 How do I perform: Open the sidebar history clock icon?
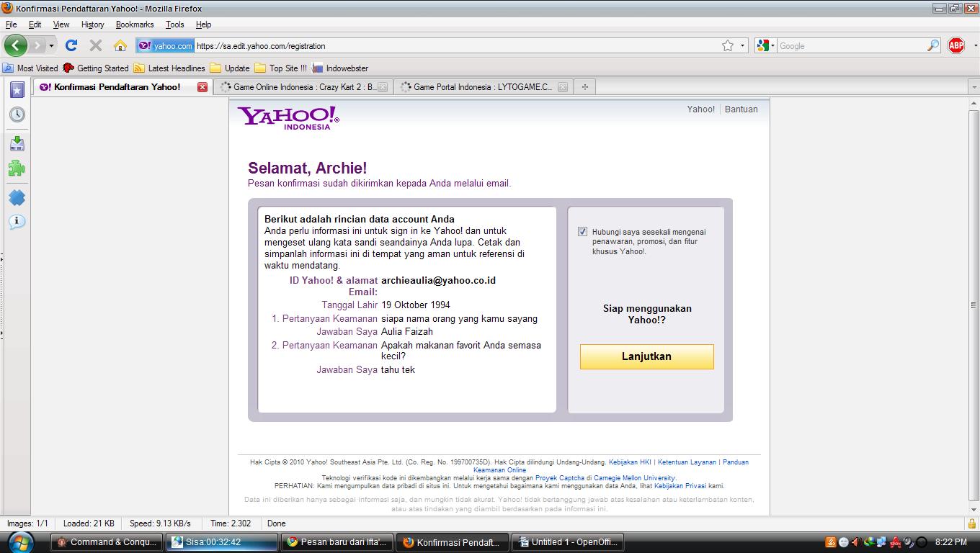pos(17,114)
